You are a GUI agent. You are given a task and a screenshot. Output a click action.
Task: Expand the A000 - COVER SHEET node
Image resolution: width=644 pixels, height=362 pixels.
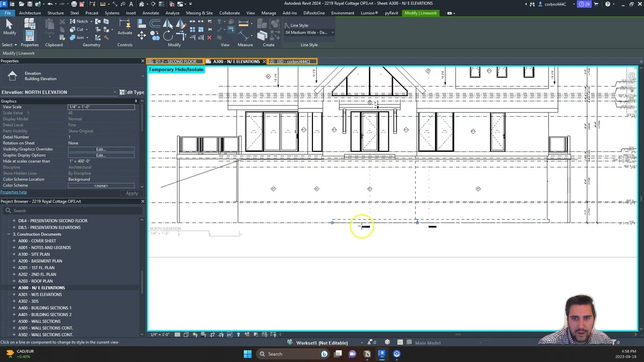point(14,241)
